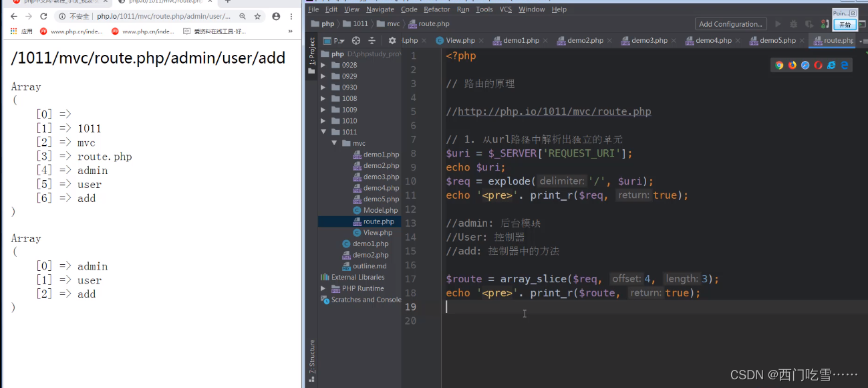Preview in Opera via the editor browser icon

pos(819,65)
